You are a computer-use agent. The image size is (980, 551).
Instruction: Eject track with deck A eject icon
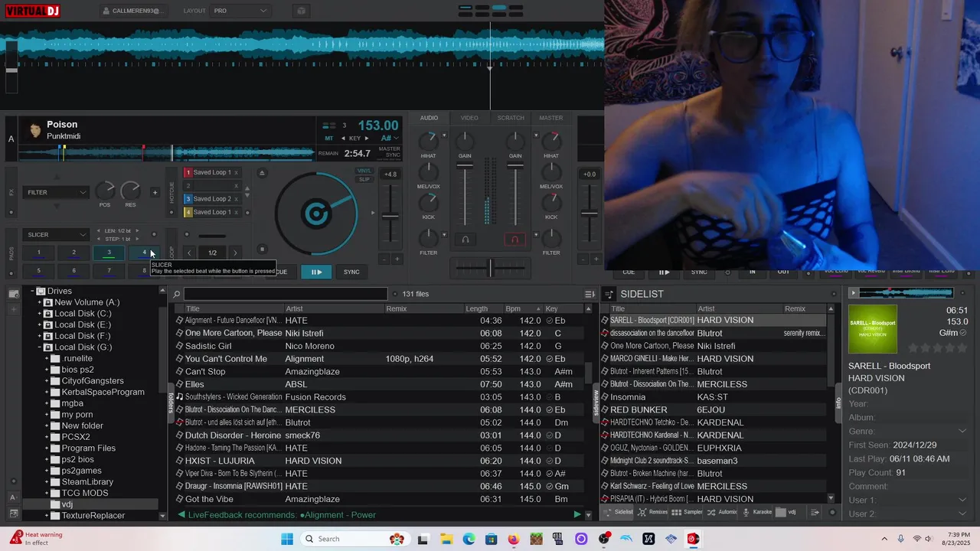pyautogui.click(x=262, y=172)
